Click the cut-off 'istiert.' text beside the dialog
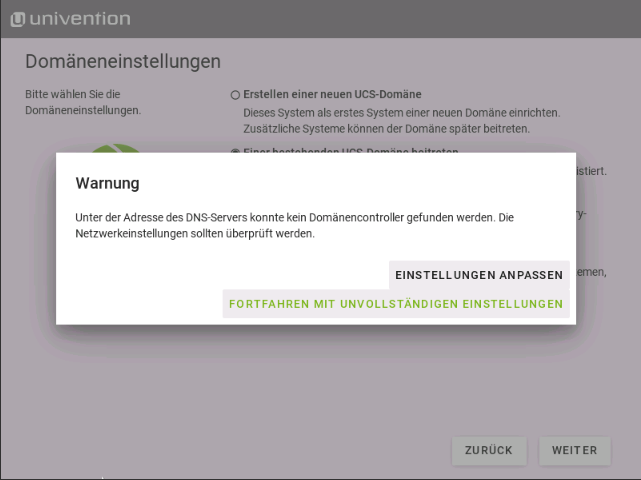The height and width of the screenshot is (480, 641). tap(591, 171)
